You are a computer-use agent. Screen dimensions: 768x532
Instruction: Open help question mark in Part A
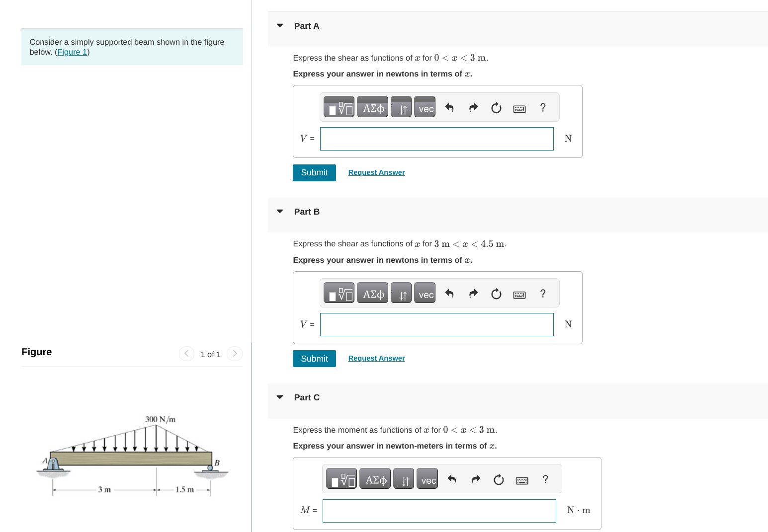543,107
